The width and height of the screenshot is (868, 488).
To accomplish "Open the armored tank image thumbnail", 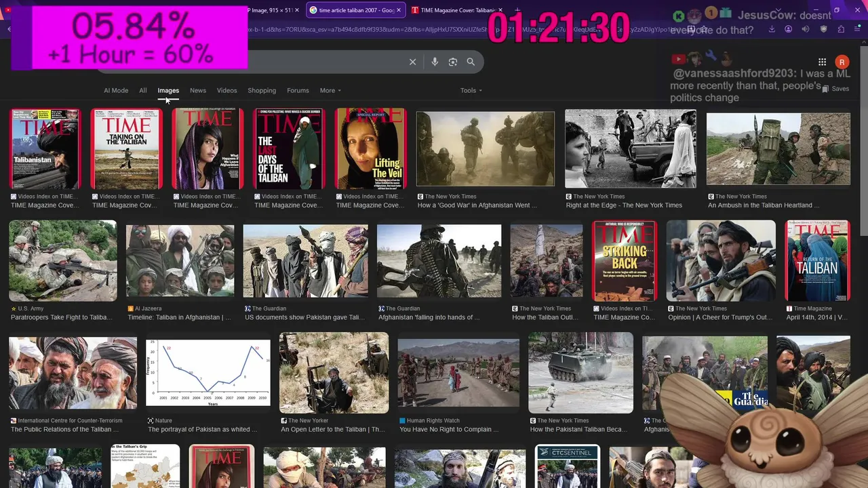I will [x=581, y=373].
